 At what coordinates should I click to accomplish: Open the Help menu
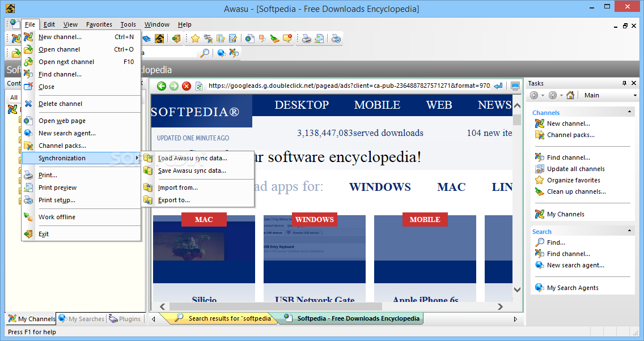point(184,24)
